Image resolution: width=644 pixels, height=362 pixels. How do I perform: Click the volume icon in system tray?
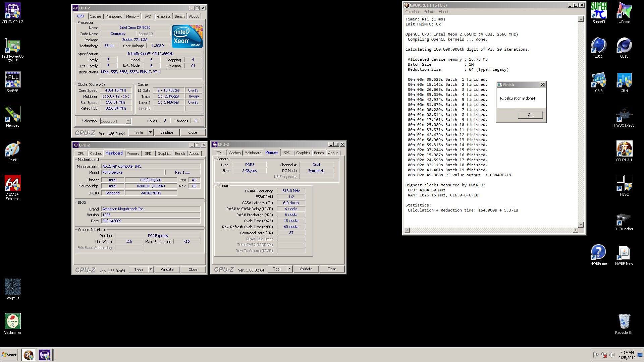pos(612,355)
